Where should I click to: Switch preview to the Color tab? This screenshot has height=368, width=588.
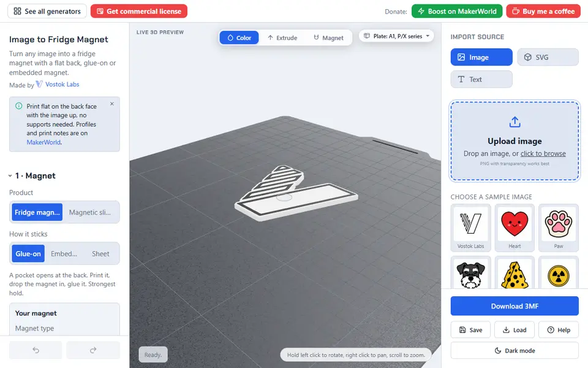pyautogui.click(x=239, y=37)
